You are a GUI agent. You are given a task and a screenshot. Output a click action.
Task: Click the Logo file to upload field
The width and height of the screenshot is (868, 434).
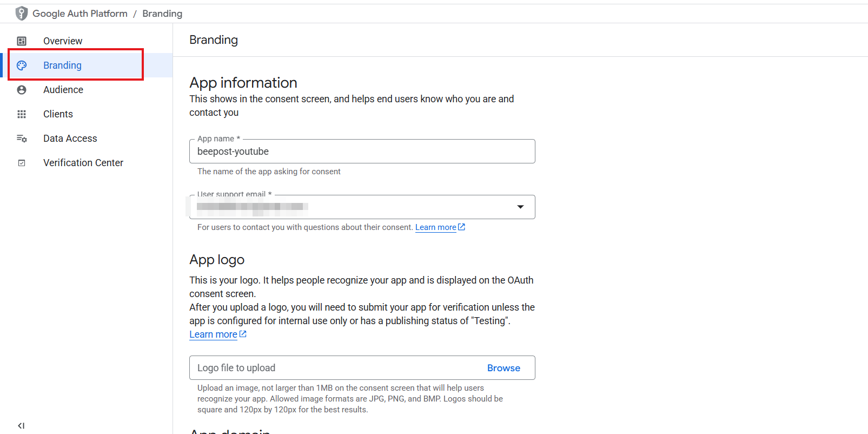(362, 368)
